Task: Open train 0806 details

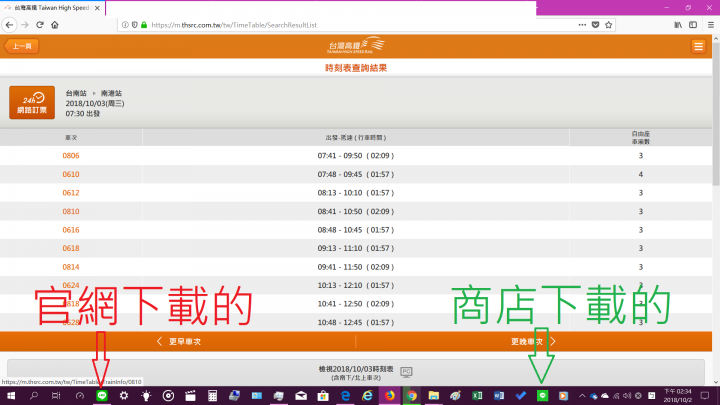Action: pos(71,156)
